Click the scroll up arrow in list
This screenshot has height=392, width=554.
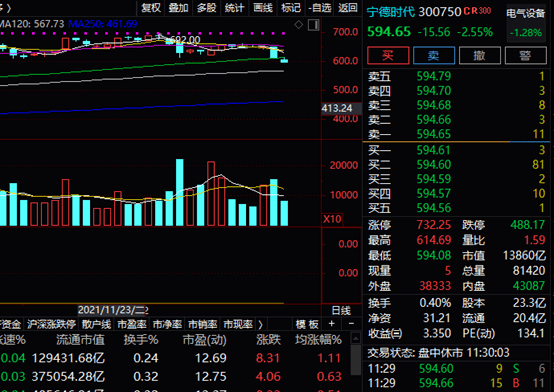(356, 339)
